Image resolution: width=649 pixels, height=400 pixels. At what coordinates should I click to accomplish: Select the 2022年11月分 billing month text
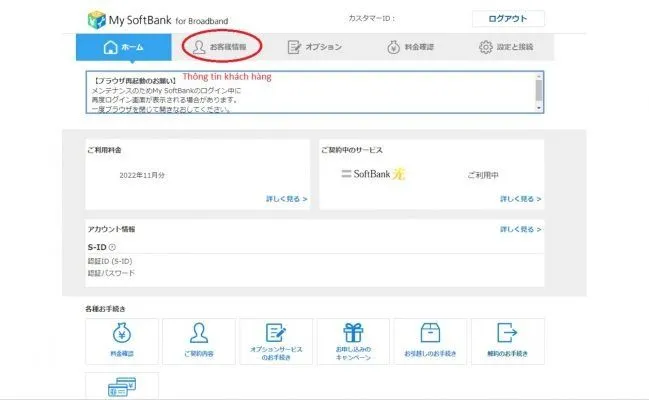pyautogui.click(x=142, y=175)
